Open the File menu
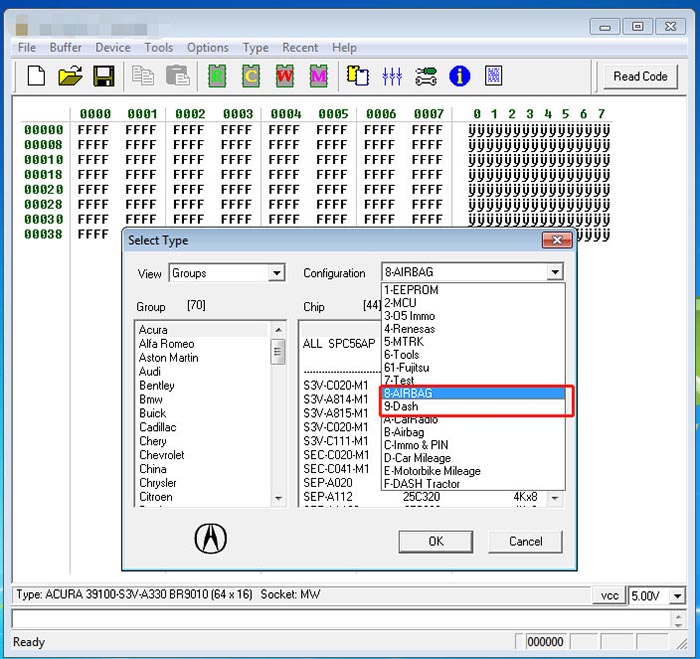 click(x=27, y=47)
